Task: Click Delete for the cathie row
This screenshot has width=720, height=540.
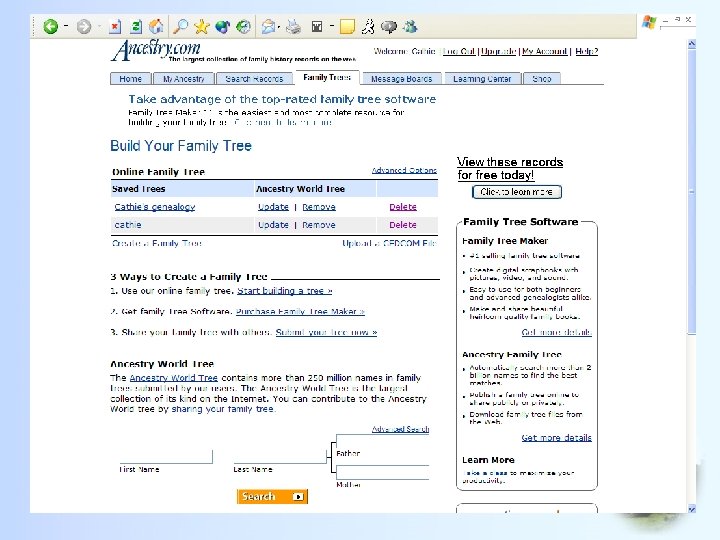Action: click(403, 225)
